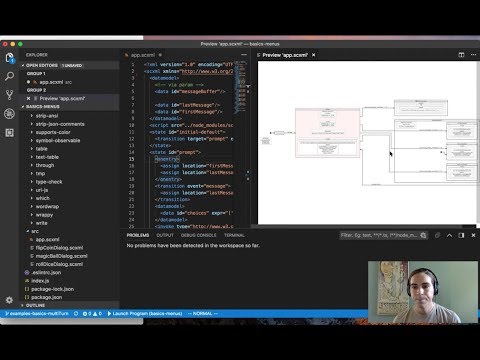Open the package.json file
Viewport: 480px width, 360px height.
[46, 297]
